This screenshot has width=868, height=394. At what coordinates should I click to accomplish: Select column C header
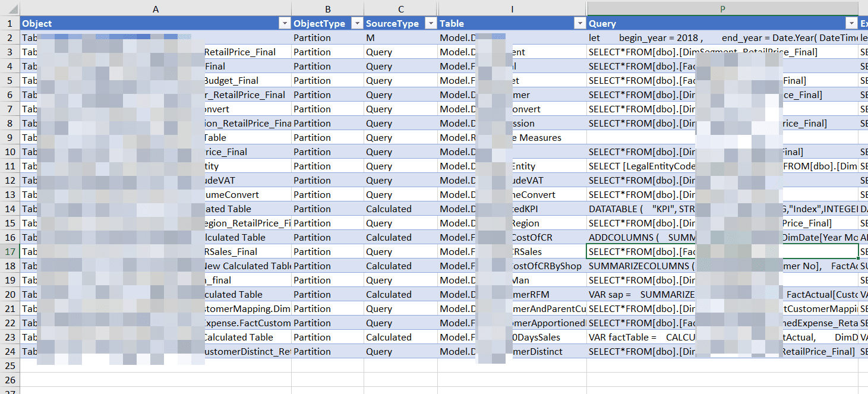point(401,9)
